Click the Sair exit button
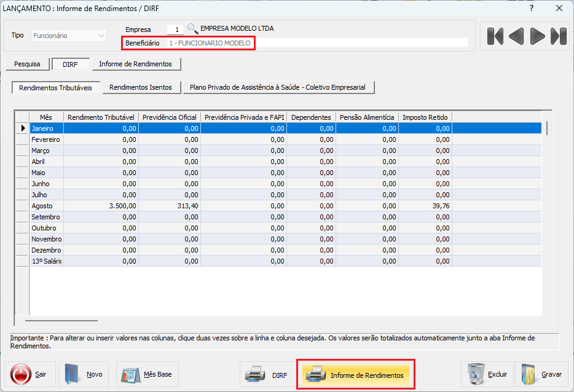The image size is (574, 392). (x=31, y=374)
